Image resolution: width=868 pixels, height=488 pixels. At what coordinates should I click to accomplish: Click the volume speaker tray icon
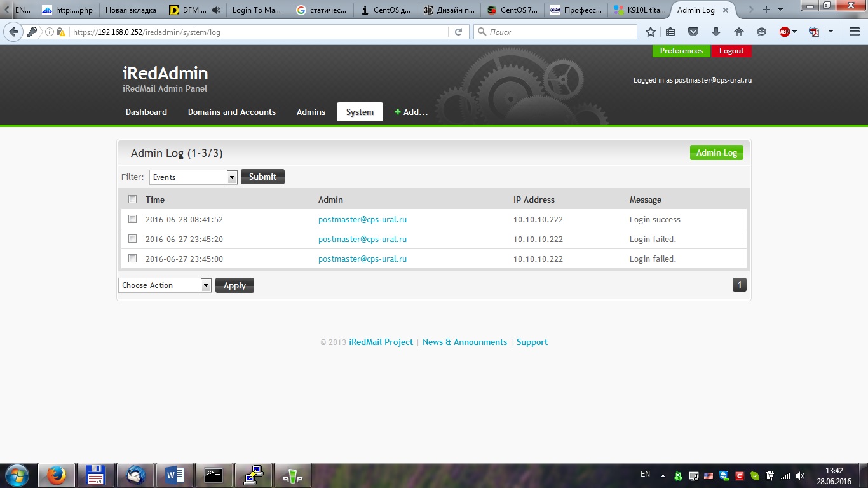(x=799, y=476)
